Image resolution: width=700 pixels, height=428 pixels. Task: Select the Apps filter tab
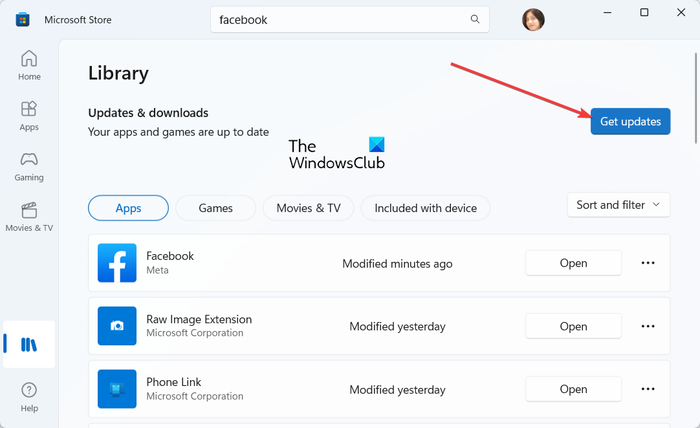(128, 208)
